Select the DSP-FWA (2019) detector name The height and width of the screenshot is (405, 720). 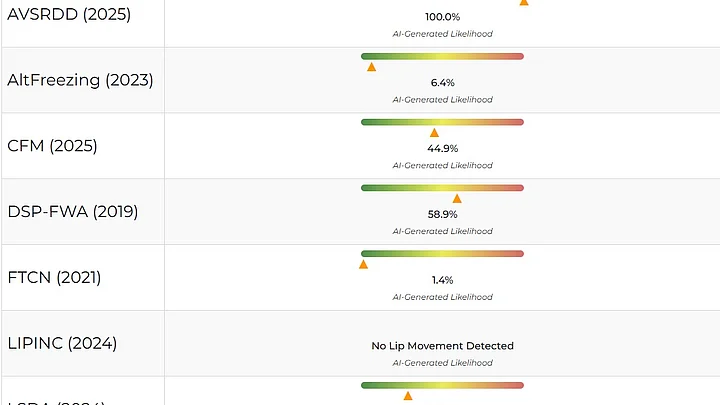[x=72, y=212]
